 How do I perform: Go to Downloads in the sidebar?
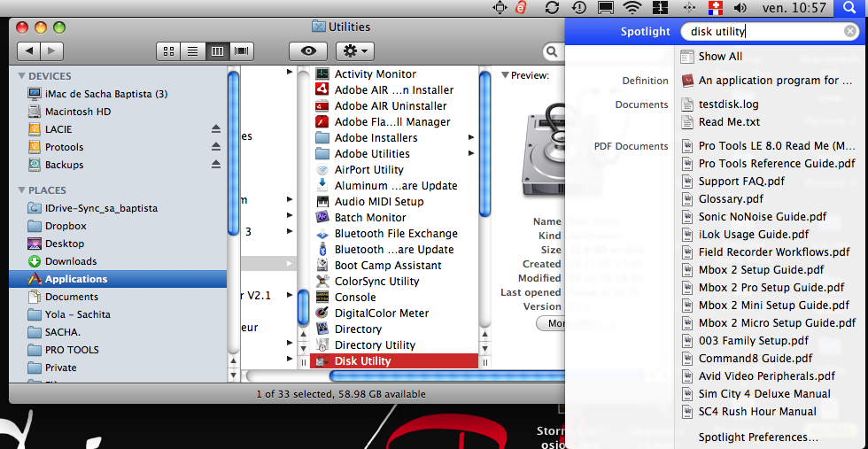(x=70, y=261)
